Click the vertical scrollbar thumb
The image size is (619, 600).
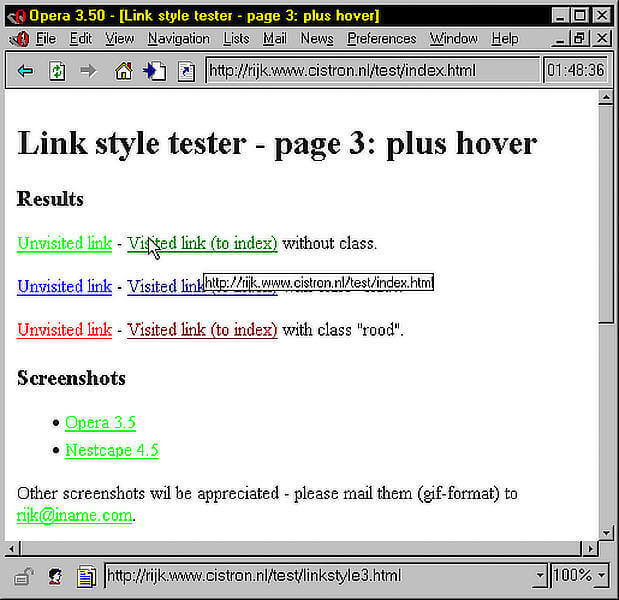[606, 214]
